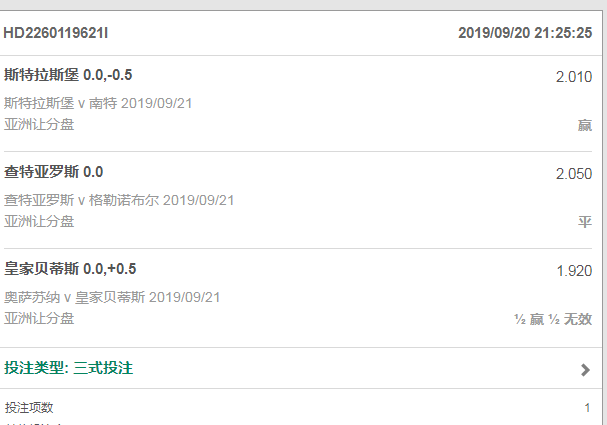Viewport: 607px width, 425px height.
Task: Open the 斯特拉斯堡 0.0,-0.5 selection
Action: click(68, 75)
